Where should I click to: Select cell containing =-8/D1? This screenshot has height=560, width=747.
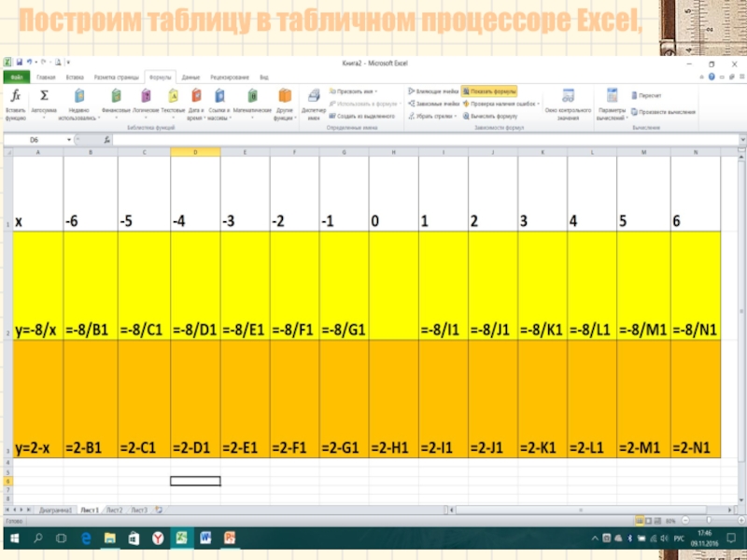point(195,329)
